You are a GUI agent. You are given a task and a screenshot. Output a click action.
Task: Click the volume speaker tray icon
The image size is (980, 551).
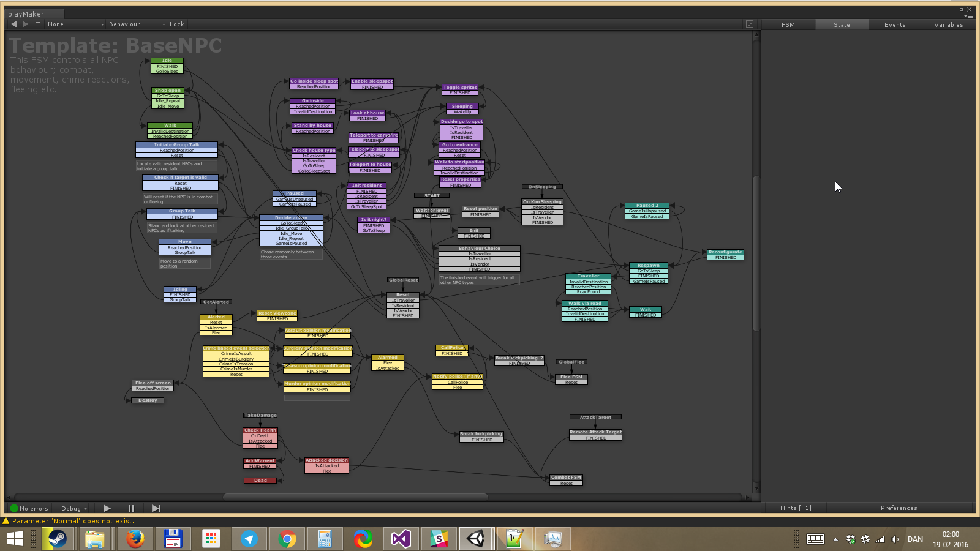coord(895,539)
